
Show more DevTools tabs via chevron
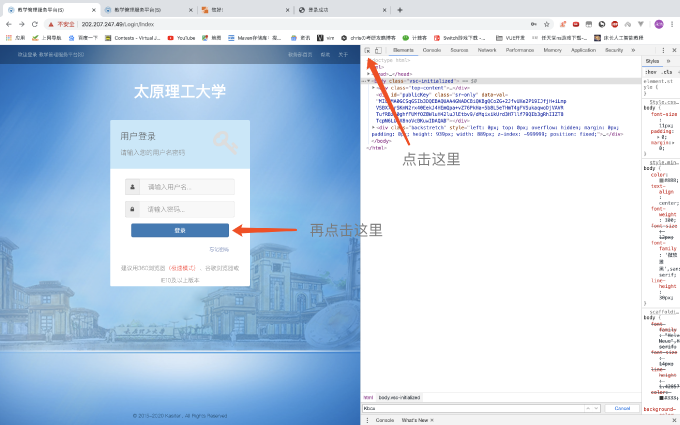coord(633,50)
